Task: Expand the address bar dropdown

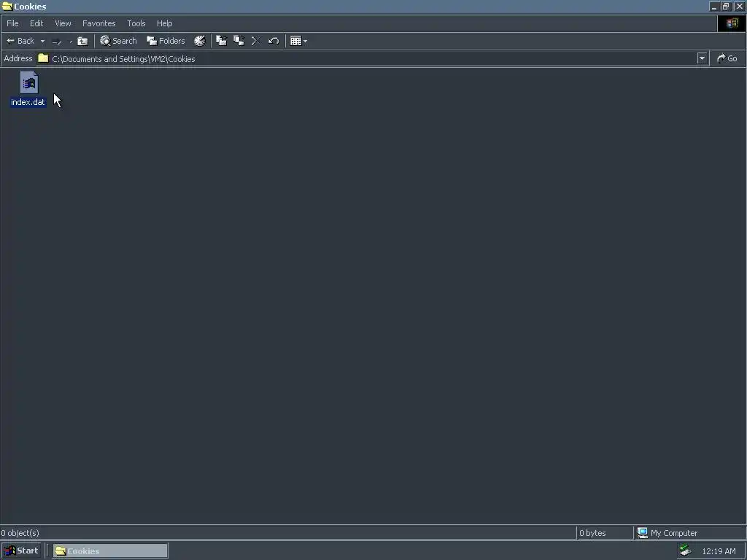Action: click(702, 58)
